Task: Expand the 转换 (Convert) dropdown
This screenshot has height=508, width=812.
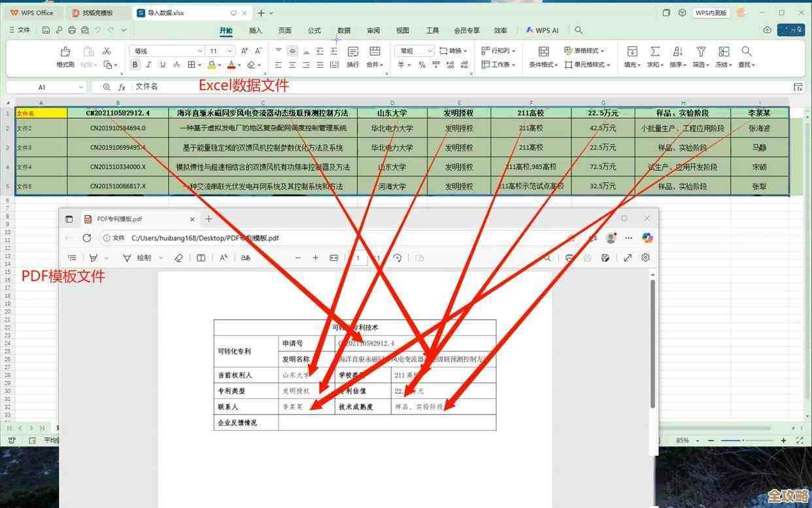Action: pyautogui.click(x=454, y=50)
